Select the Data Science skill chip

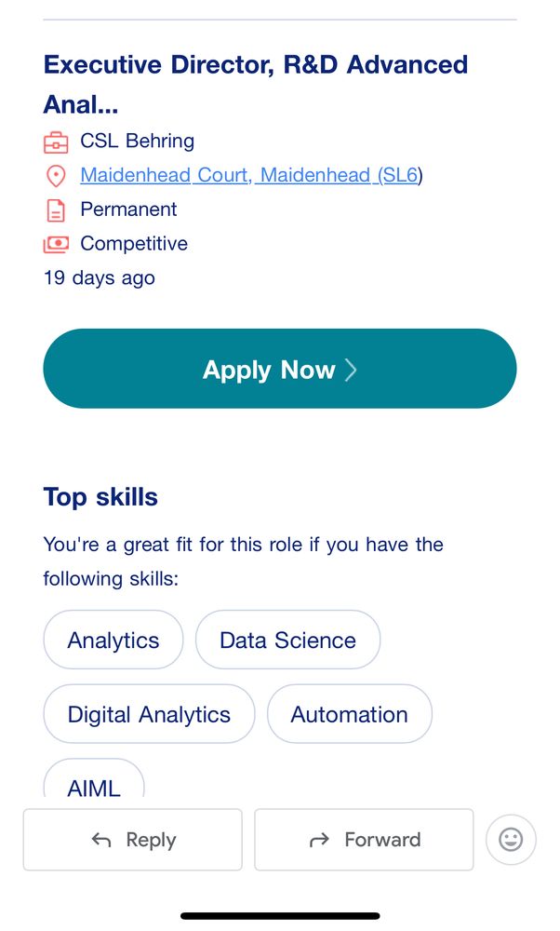pyautogui.click(x=287, y=641)
